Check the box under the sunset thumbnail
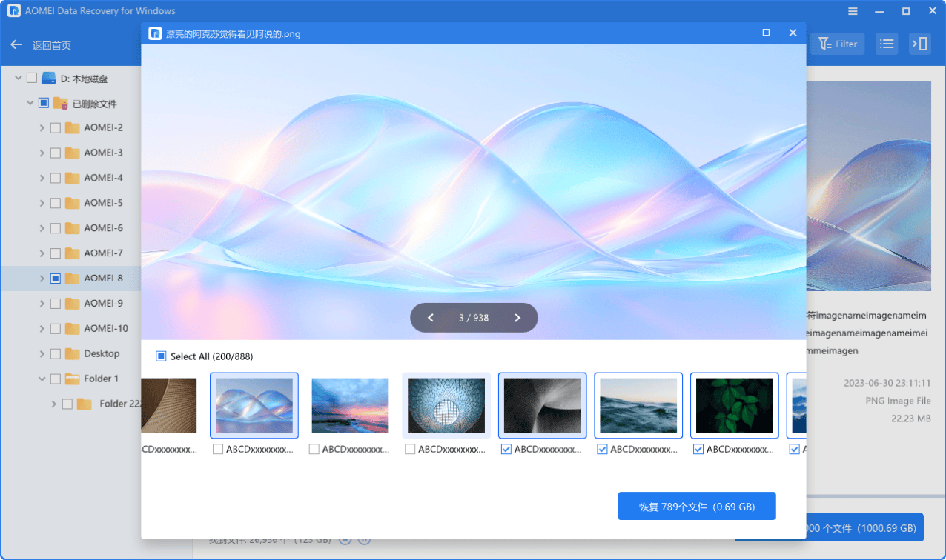Viewport: 946px width, 560px height. pos(314,449)
